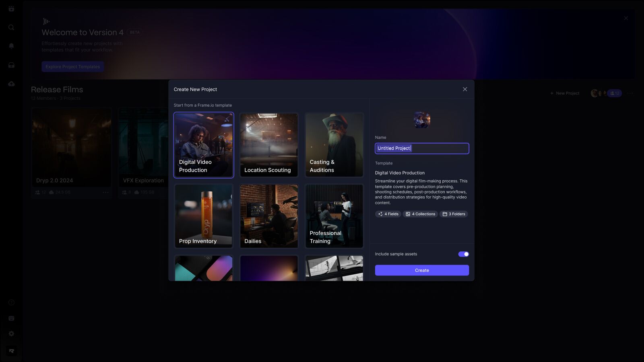Click the 4 Fields badge
This screenshot has width=644, height=362.
(388, 214)
